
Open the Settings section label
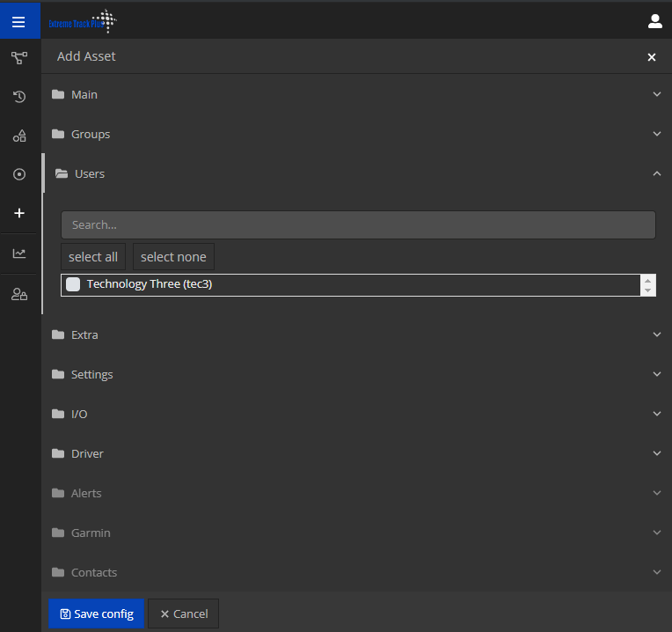coord(92,375)
